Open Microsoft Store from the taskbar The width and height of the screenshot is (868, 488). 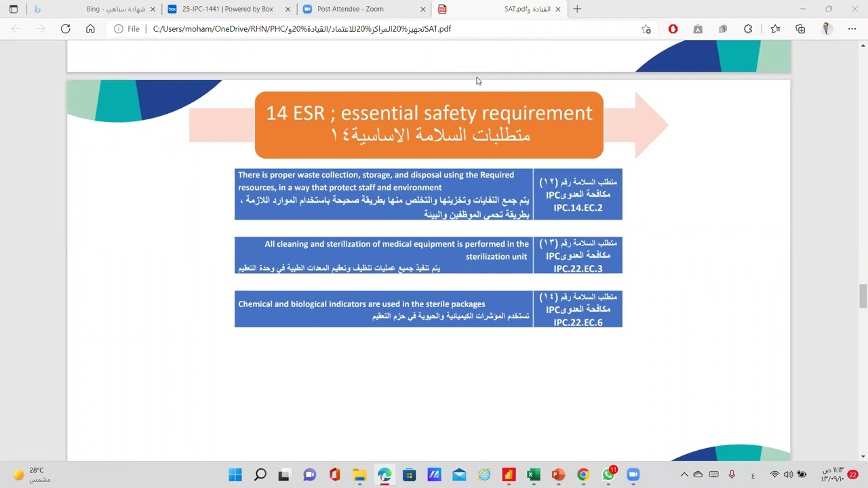pos(409,474)
